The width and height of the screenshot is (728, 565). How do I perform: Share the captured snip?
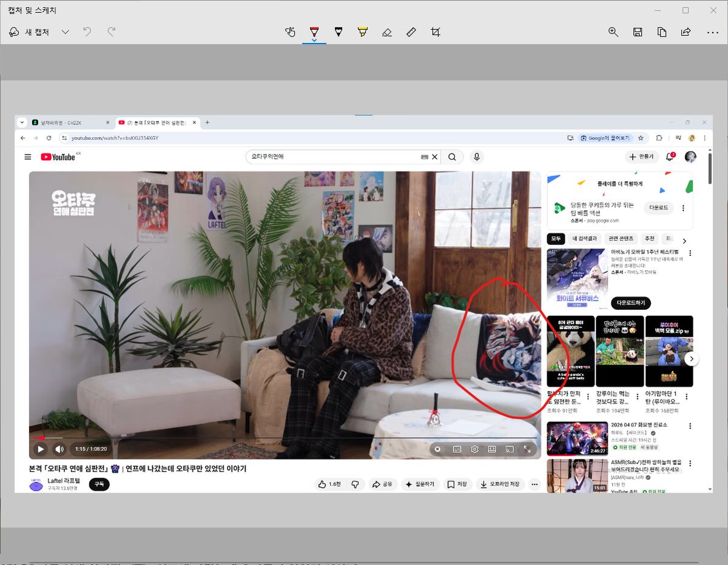tap(686, 32)
